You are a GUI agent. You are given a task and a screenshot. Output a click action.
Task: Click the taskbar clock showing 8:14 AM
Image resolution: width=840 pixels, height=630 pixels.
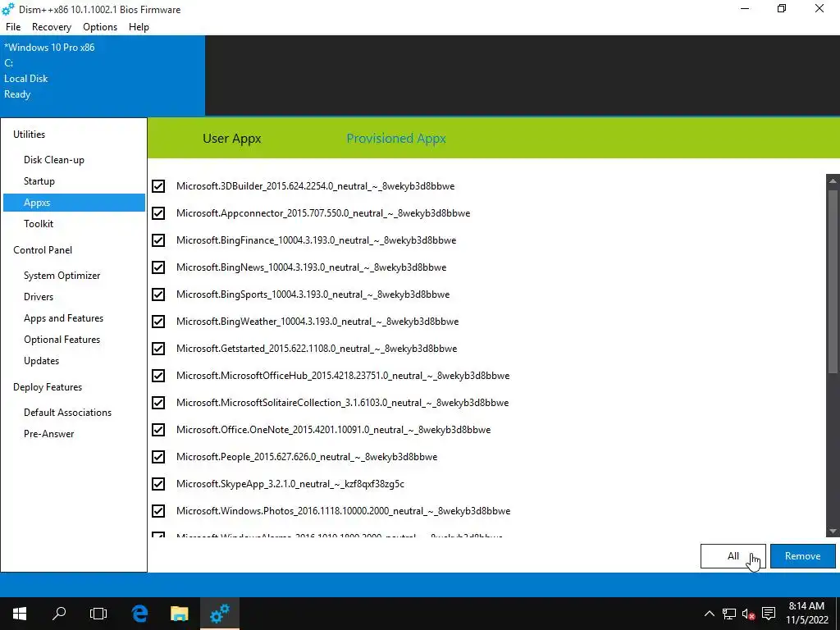coord(806,614)
